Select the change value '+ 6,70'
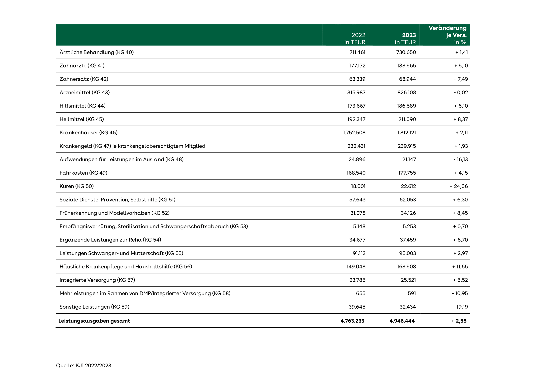 [461, 240]
